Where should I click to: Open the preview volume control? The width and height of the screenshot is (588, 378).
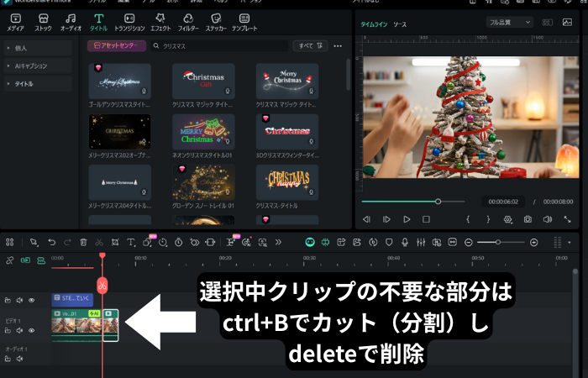(548, 219)
